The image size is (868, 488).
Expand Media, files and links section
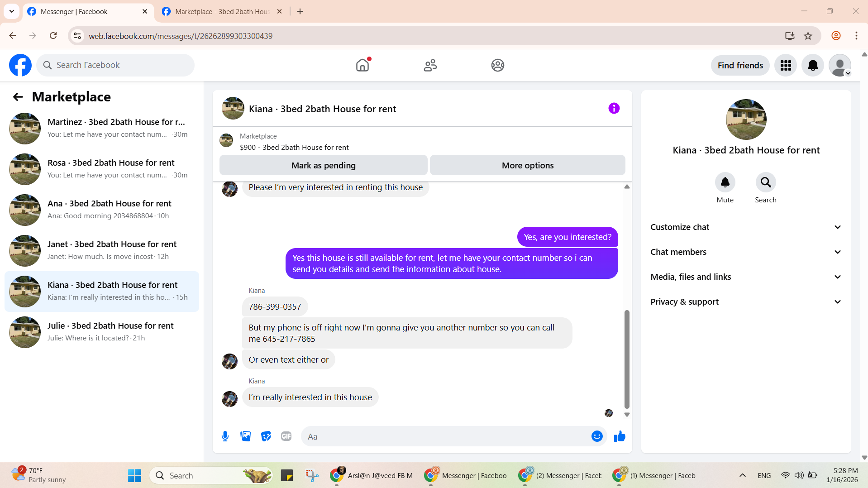pyautogui.click(x=746, y=277)
